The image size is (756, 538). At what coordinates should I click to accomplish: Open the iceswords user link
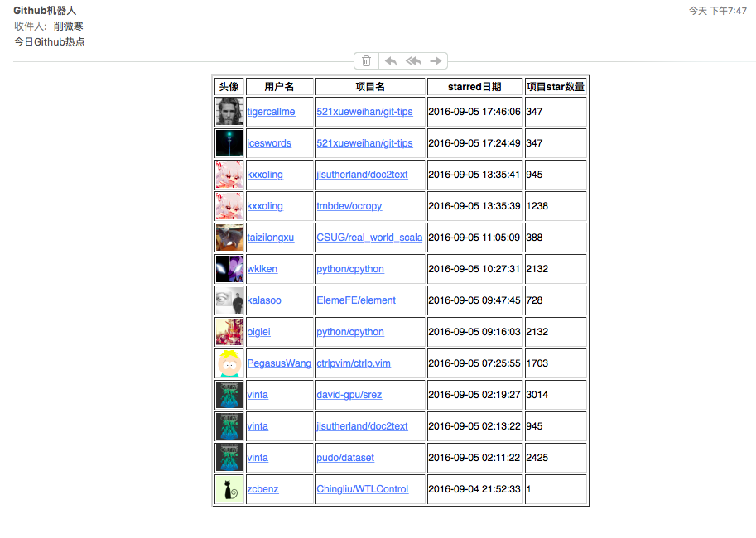[x=269, y=143]
